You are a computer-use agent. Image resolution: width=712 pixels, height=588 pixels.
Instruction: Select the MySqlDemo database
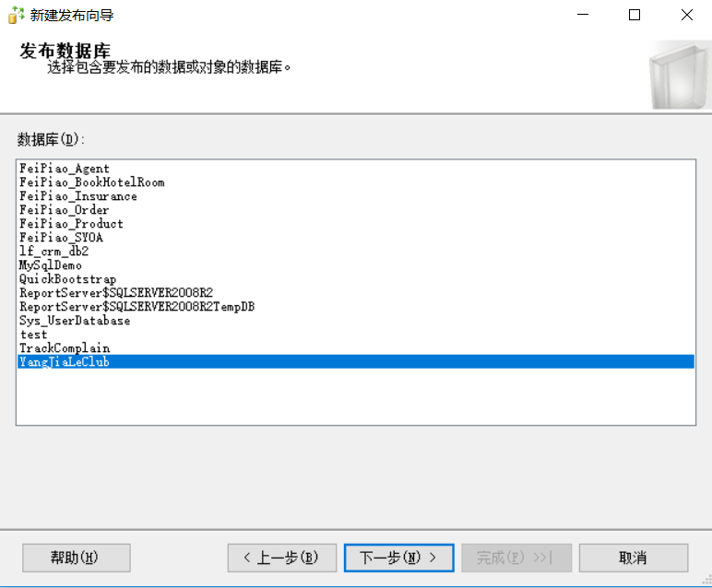pyautogui.click(x=50, y=265)
